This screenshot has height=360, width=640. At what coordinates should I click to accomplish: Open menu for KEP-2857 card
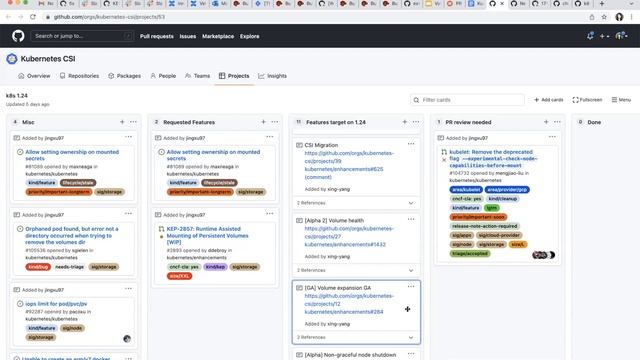[x=270, y=213]
